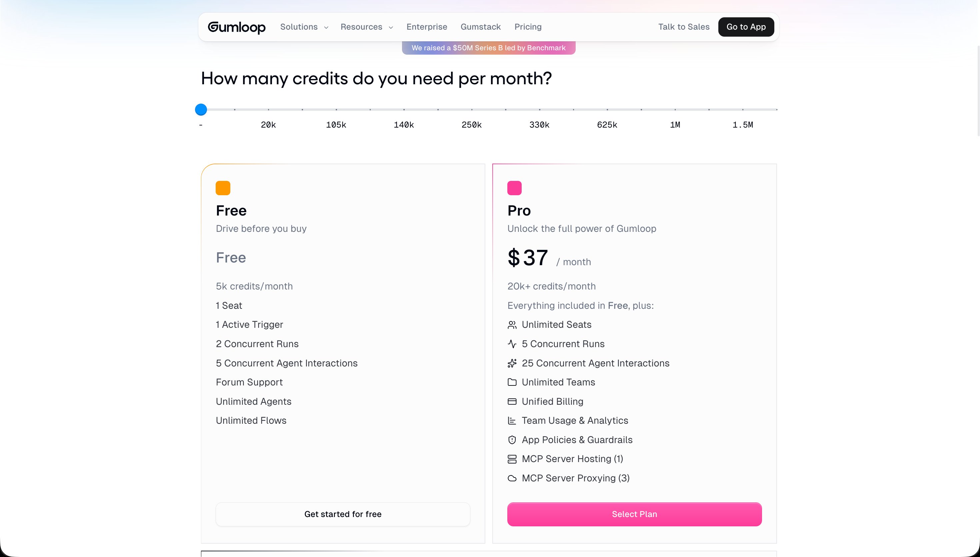Click the 'Unlimited Flows' feature text

[251, 420]
